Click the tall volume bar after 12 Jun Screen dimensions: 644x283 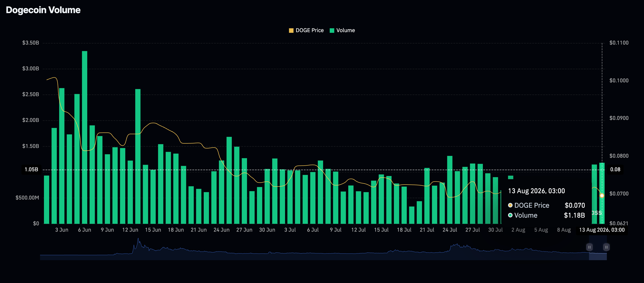point(138,156)
